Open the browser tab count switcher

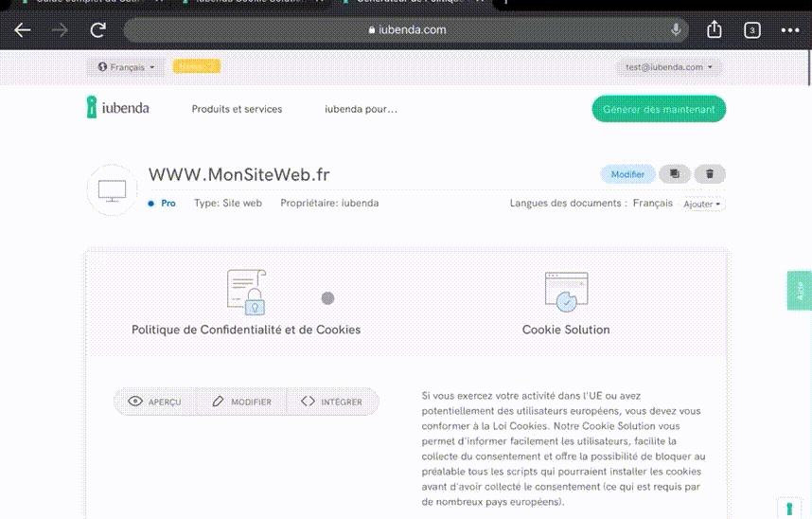point(752,30)
